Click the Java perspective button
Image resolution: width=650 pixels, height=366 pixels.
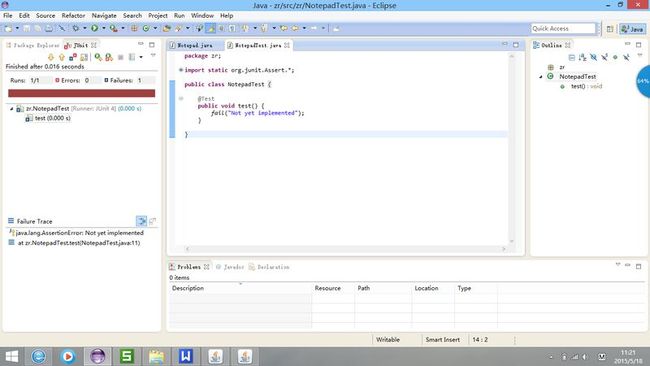coord(632,29)
